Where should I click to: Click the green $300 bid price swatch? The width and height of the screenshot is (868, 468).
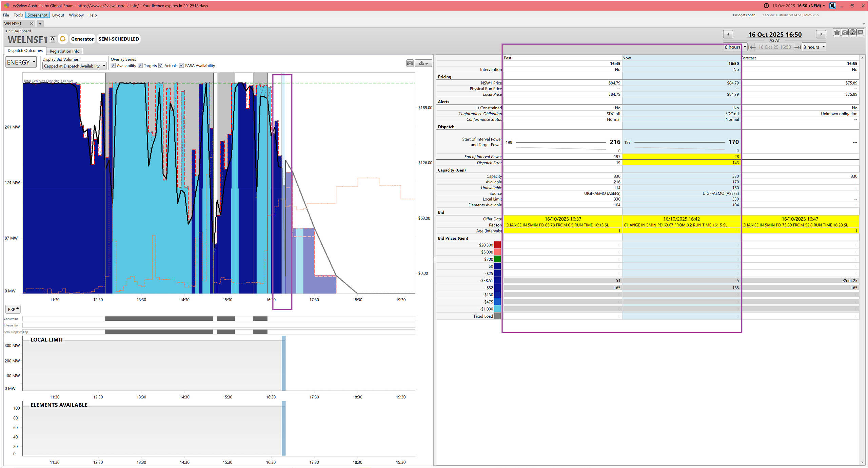(x=497, y=259)
